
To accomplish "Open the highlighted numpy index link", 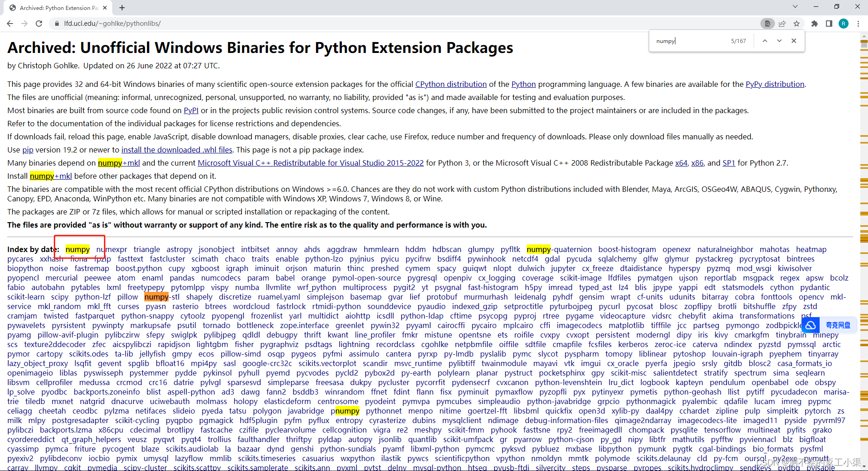I will [77, 249].
